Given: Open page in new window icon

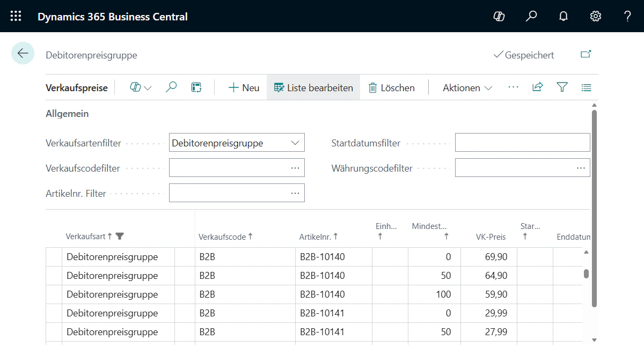Looking at the screenshot, I should pyautogui.click(x=586, y=55).
